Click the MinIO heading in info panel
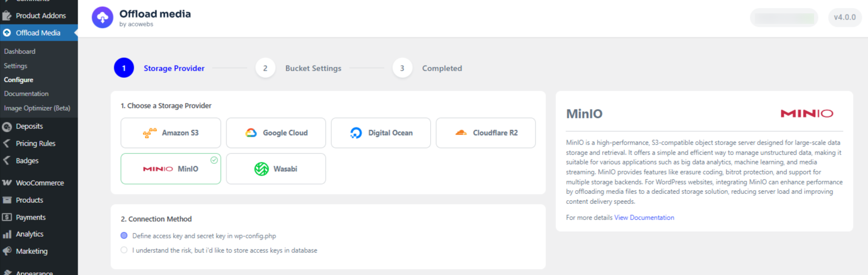 584,114
